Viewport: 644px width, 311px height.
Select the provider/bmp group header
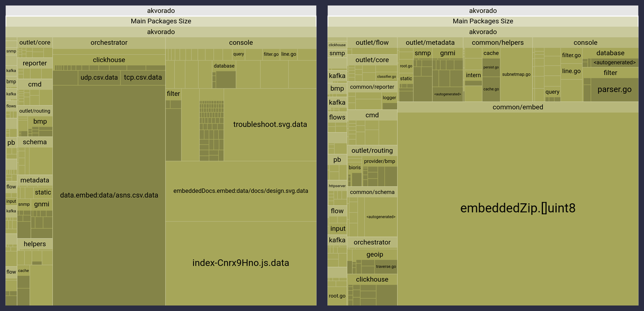(379, 162)
